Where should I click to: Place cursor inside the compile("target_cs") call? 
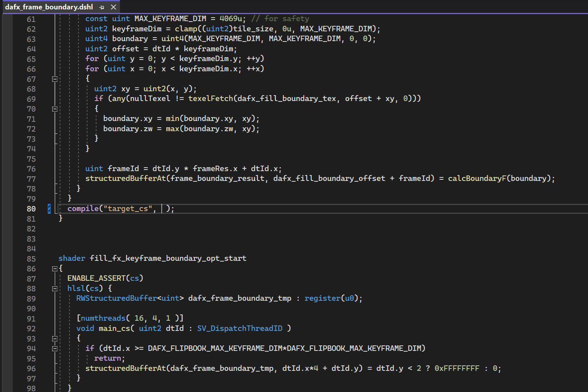pyautogui.click(x=118, y=208)
